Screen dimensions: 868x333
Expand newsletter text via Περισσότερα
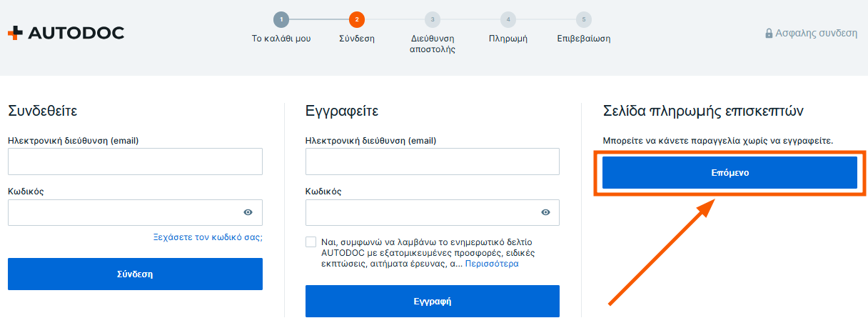point(492,264)
